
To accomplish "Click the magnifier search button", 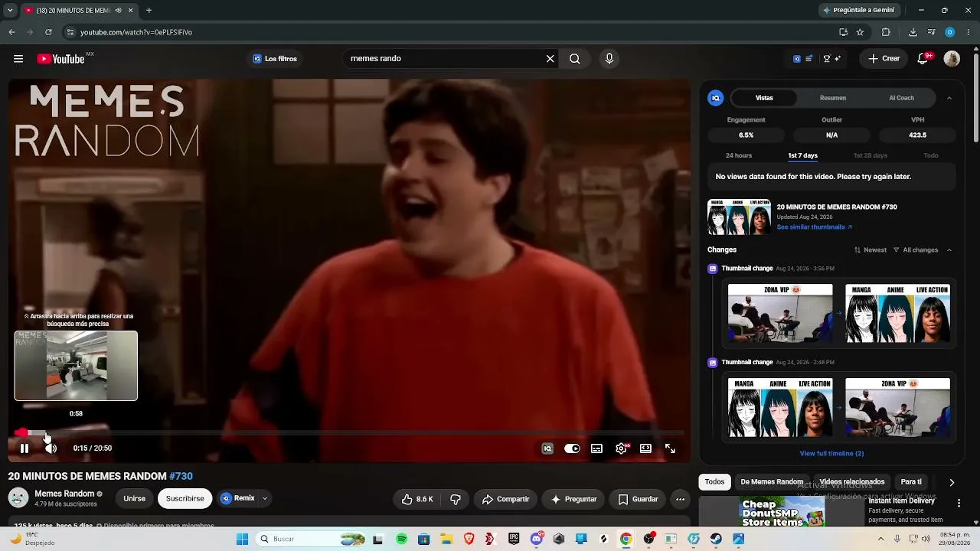I will [575, 59].
